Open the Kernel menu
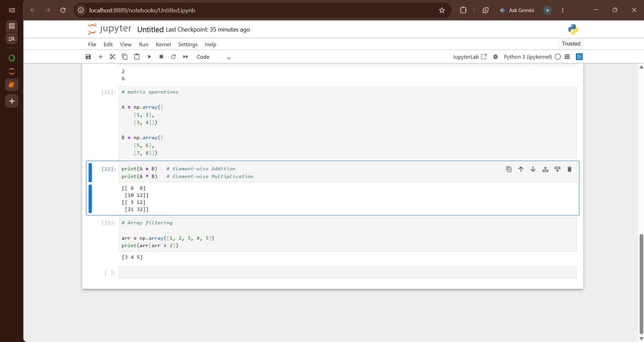The height and width of the screenshot is (342, 644). tap(163, 44)
